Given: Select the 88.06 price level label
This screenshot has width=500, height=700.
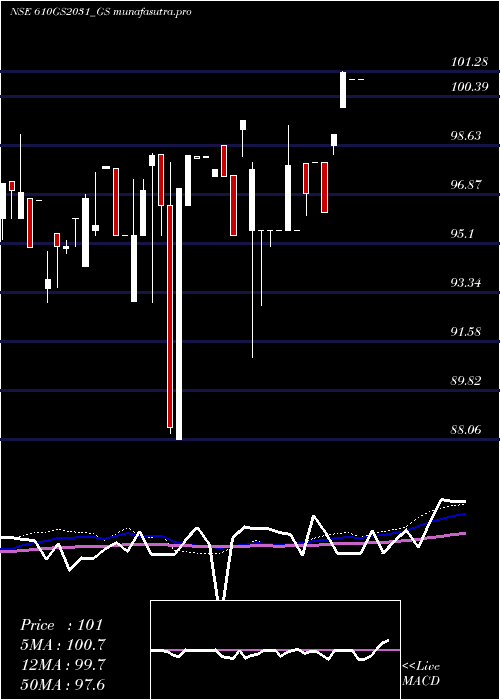Looking at the screenshot, I should (x=466, y=430).
